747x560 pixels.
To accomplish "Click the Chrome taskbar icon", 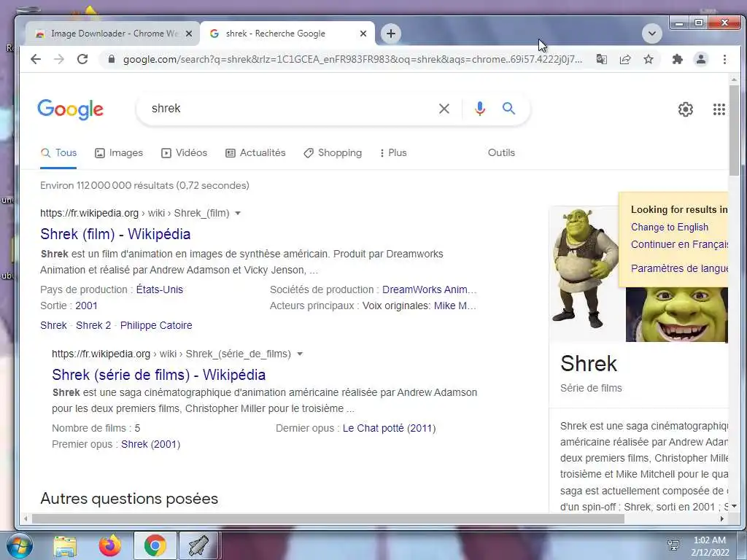I will point(155,545).
